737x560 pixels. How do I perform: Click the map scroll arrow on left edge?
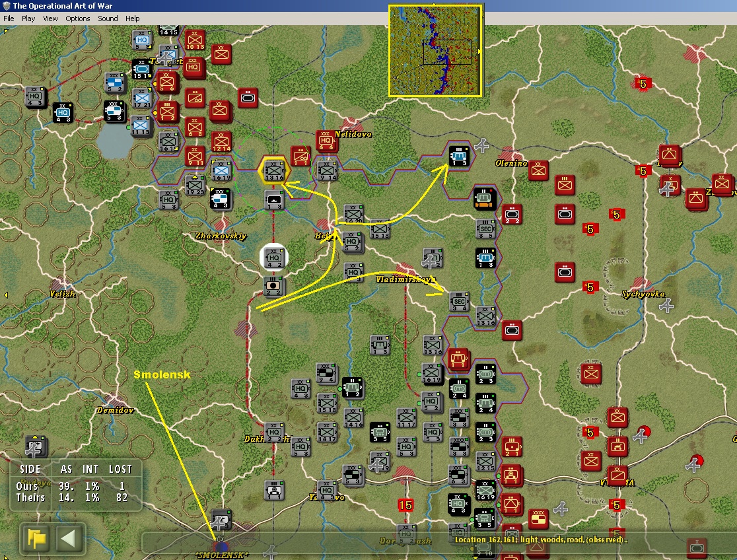coord(6,295)
